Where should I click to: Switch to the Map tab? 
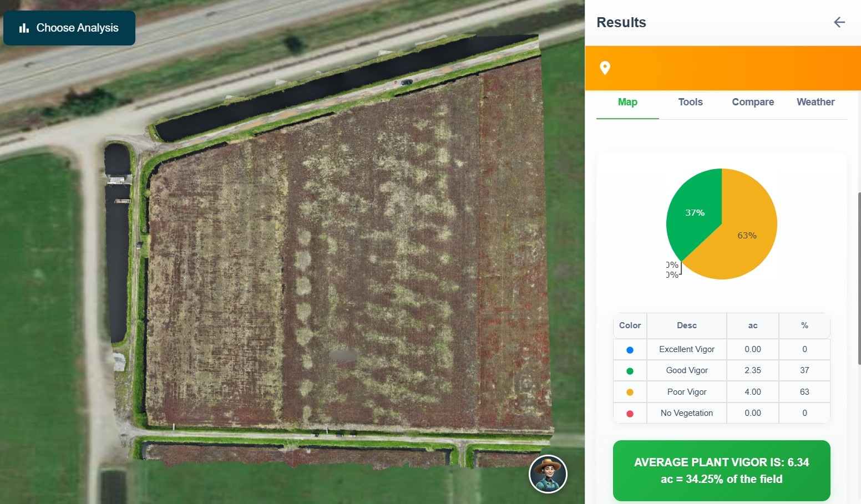tap(627, 102)
